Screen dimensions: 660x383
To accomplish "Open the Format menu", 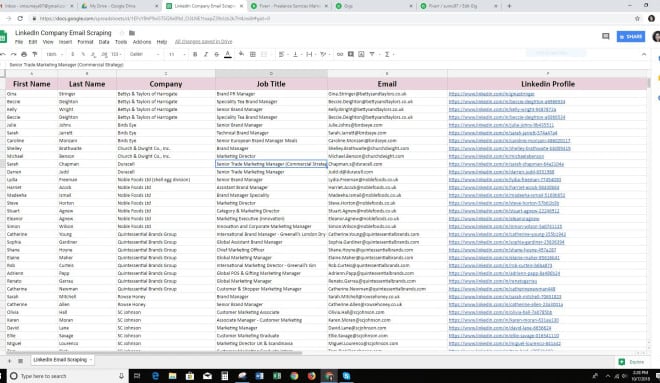I will click(85, 42).
